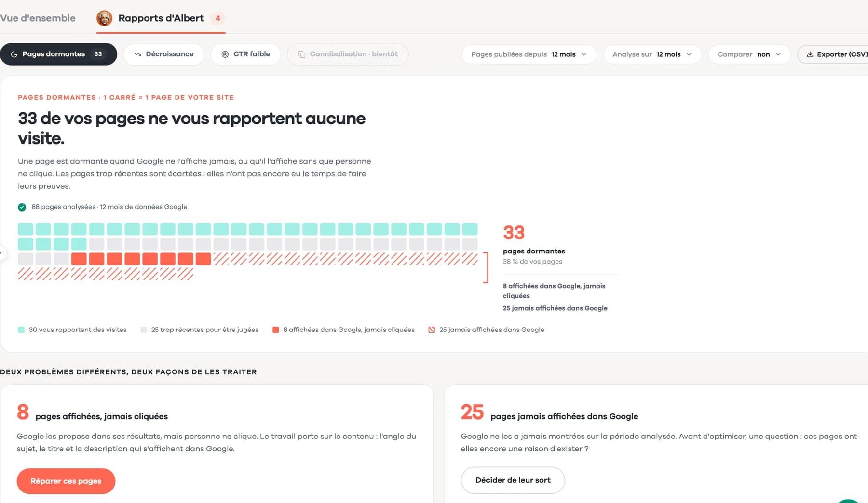
Task: Click the Exporter (CSV) button
Action: (833, 54)
